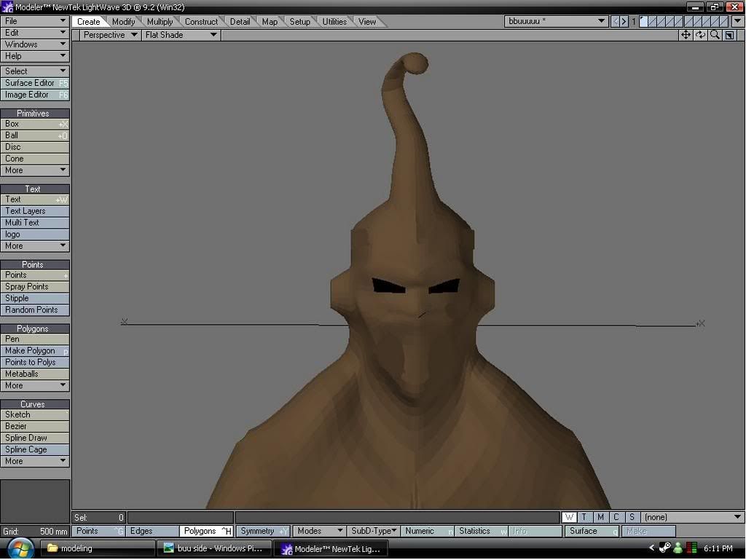Switch to Polygons selection mode
The width and height of the screenshot is (746, 560).
[206, 531]
